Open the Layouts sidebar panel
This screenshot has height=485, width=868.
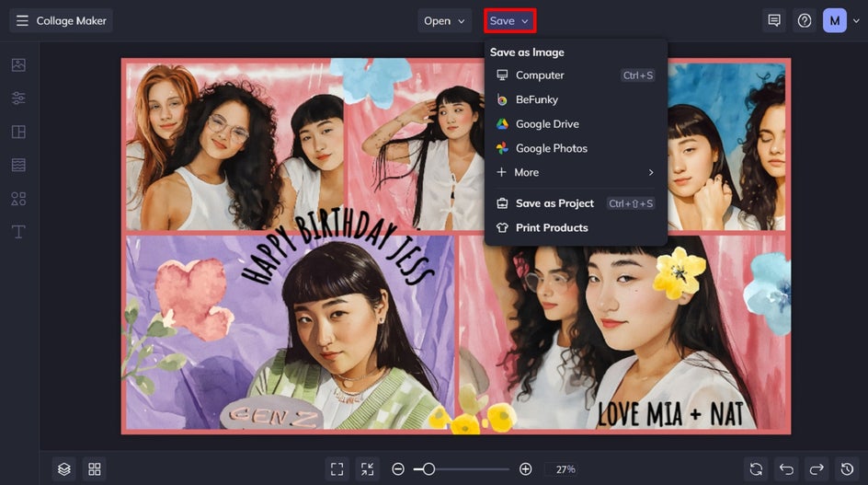coord(18,132)
